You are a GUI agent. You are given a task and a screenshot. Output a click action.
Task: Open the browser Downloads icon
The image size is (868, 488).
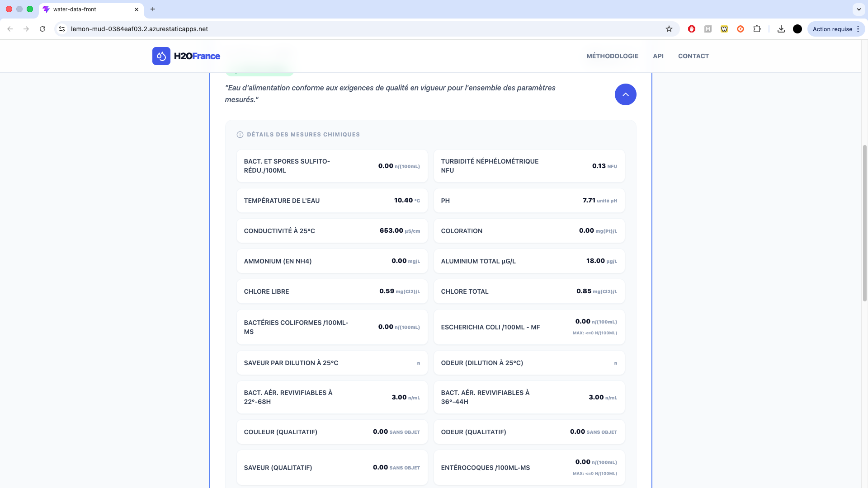point(781,29)
